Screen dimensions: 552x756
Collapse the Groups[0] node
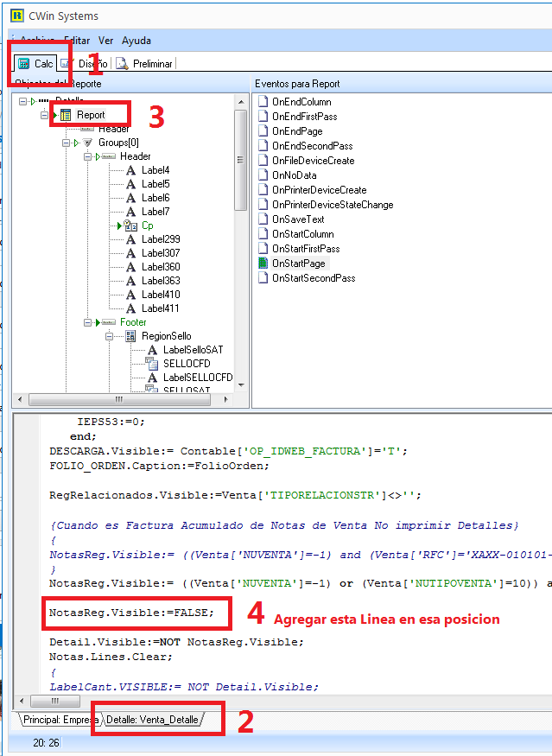[66, 143]
